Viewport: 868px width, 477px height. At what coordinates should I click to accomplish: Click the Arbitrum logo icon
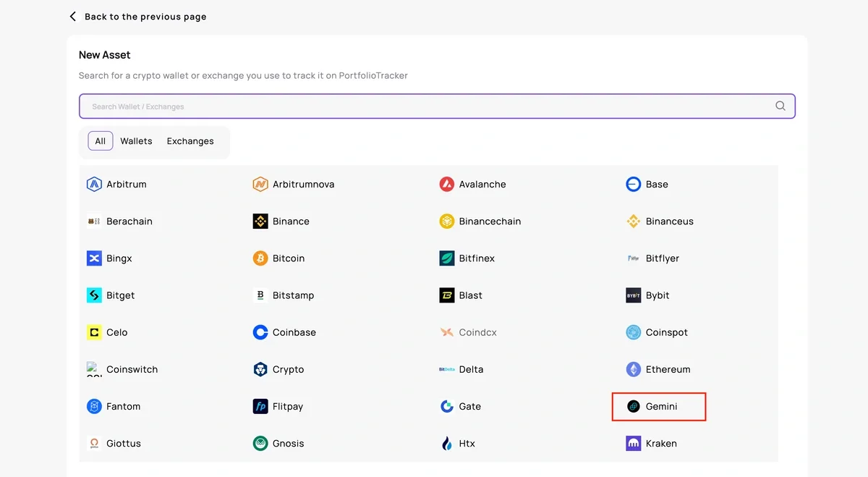[x=94, y=185]
